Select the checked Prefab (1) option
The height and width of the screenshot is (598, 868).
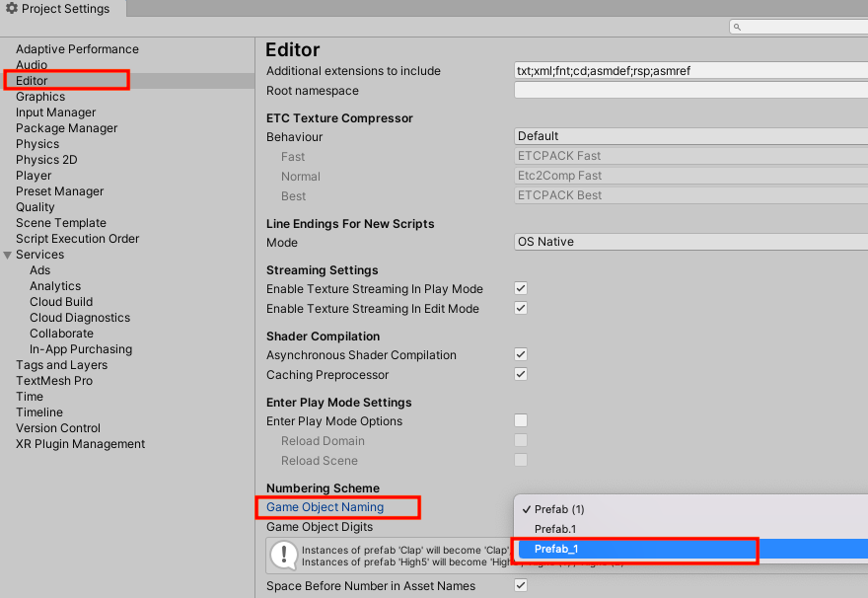click(x=559, y=509)
